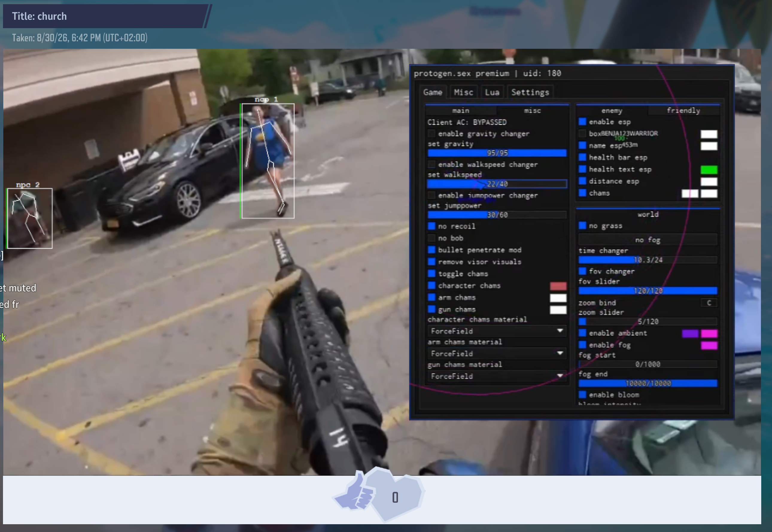Open the name esp color swatch
This screenshot has height=532, width=772.
coord(709,146)
